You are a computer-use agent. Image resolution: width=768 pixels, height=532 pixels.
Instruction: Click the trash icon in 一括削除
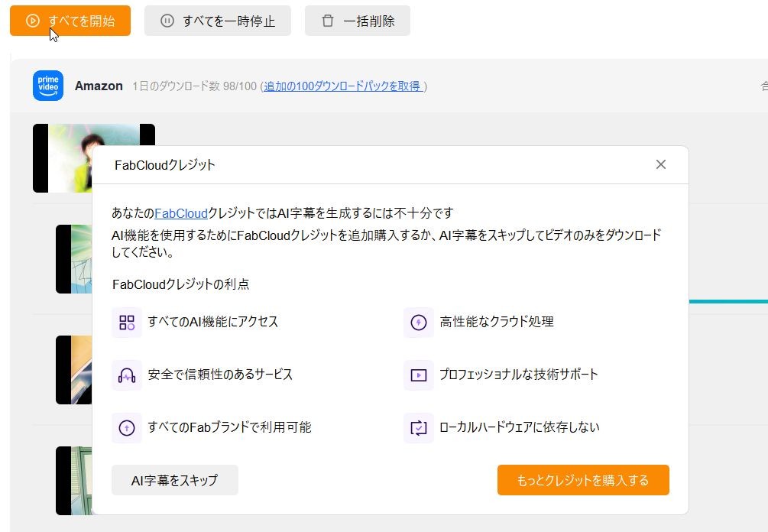tap(328, 21)
